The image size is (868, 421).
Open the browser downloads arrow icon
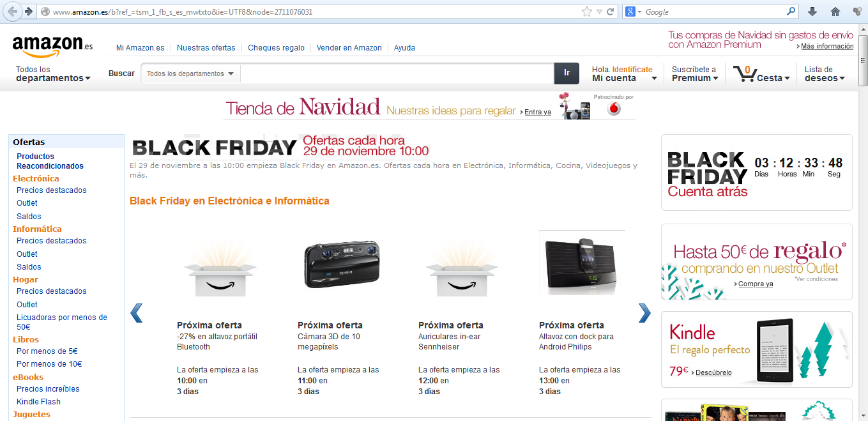pos(812,11)
